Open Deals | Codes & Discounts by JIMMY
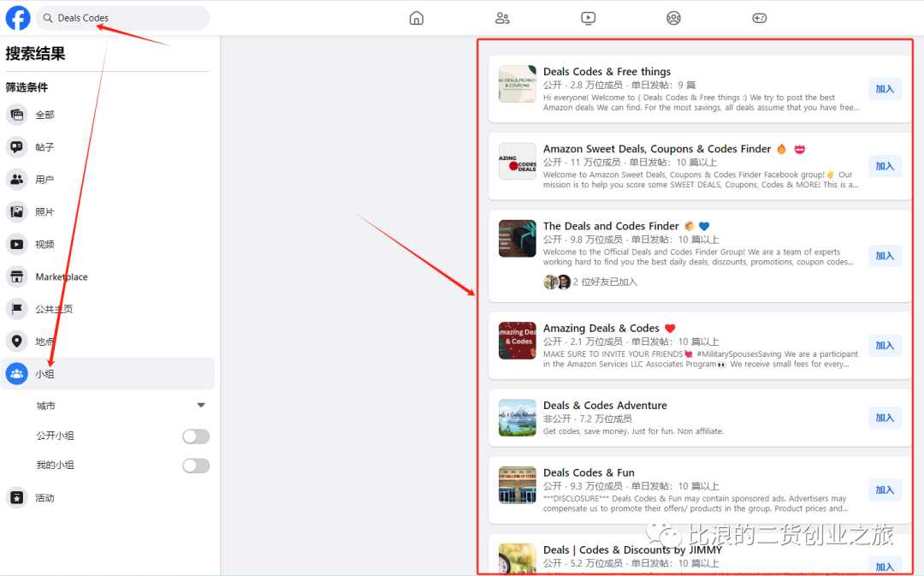The height and width of the screenshot is (576, 924). (632, 549)
